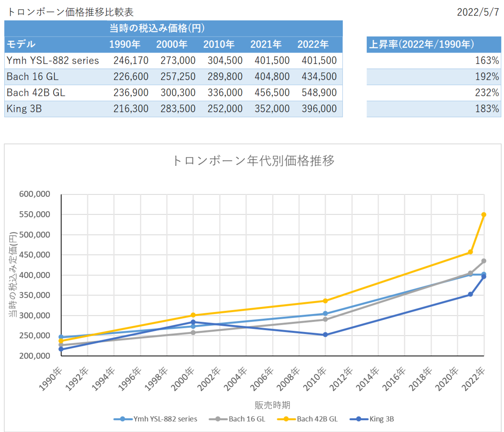Click Bach 42B GL 2021 data point

tap(470, 252)
